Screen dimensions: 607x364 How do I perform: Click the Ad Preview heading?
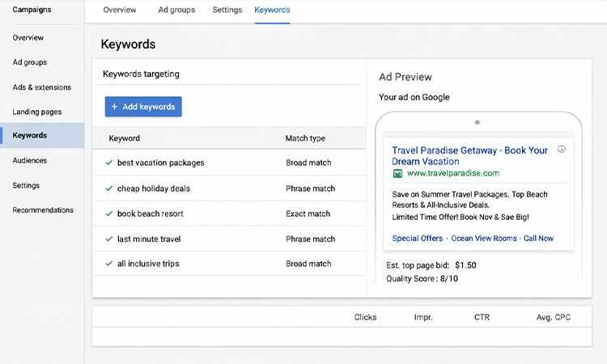(405, 77)
